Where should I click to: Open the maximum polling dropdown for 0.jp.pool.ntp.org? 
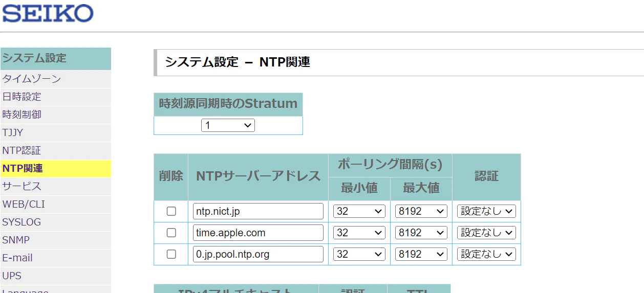421,254
